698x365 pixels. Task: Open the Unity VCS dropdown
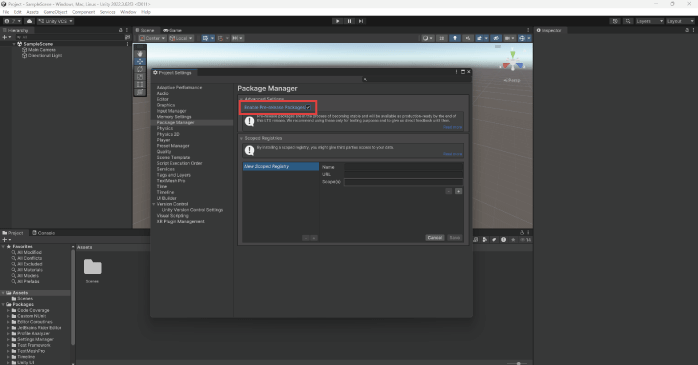(x=55, y=21)
